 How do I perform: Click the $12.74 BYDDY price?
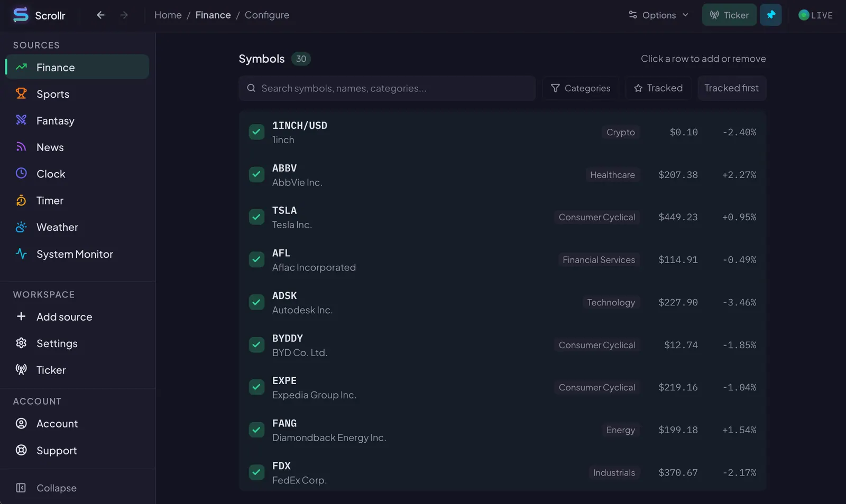click(681, 345)
